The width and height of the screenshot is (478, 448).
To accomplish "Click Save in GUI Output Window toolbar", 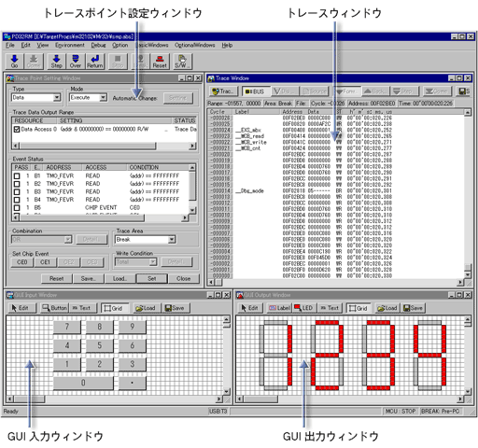I will (x=414, y=308).
